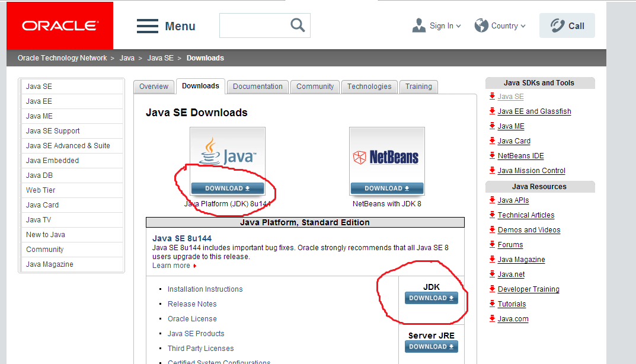The height and width of the screenshot is (364, 636).
Task: Click the Call phone icon
Action: pos(557,25)
